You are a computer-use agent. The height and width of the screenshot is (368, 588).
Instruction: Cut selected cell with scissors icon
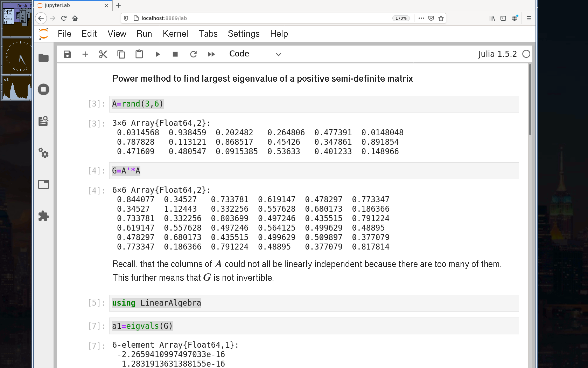coord(103,54)
